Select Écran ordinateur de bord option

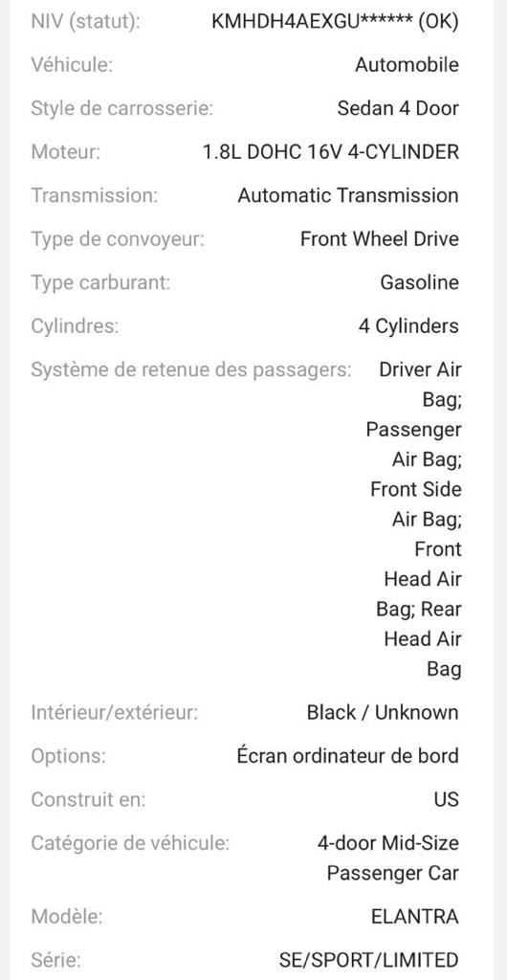348,756
